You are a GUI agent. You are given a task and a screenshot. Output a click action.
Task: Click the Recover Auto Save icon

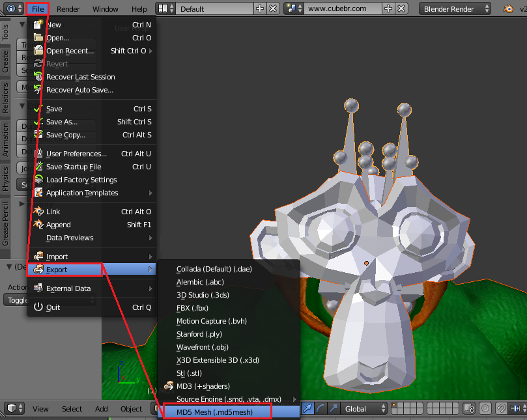tap(38, 90)
